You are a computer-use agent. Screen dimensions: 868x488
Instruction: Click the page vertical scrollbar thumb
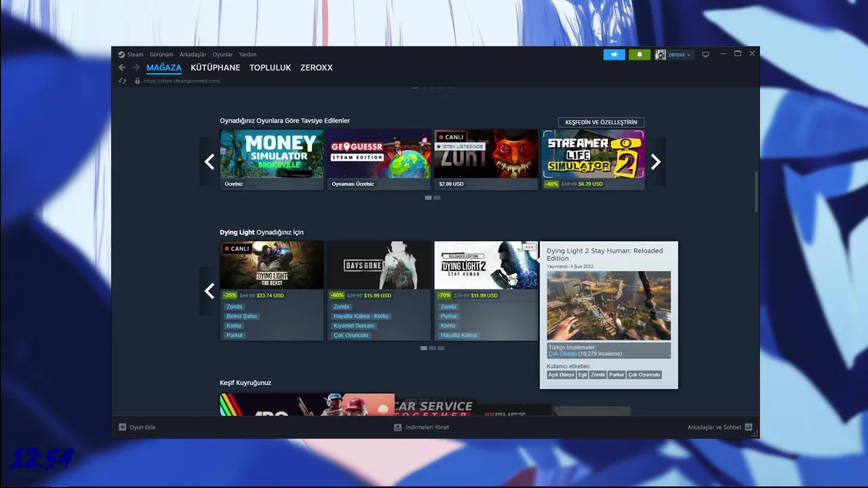tap(756, 192)
